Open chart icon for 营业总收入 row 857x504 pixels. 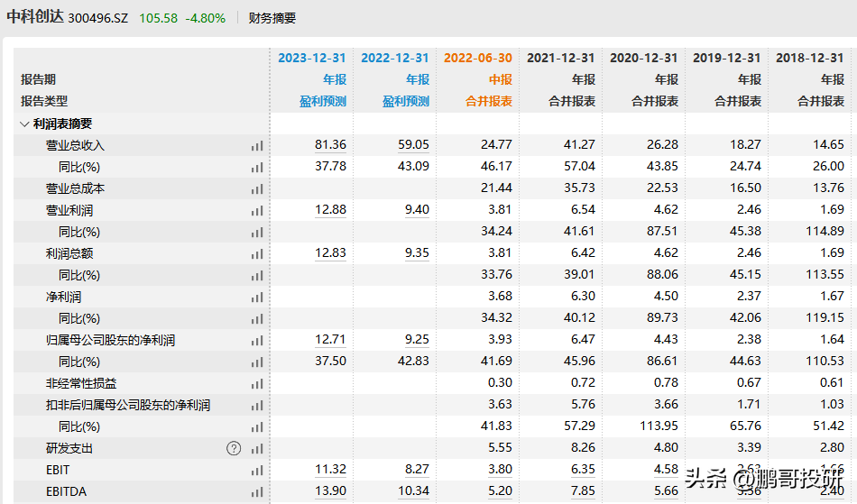(257, 146)
